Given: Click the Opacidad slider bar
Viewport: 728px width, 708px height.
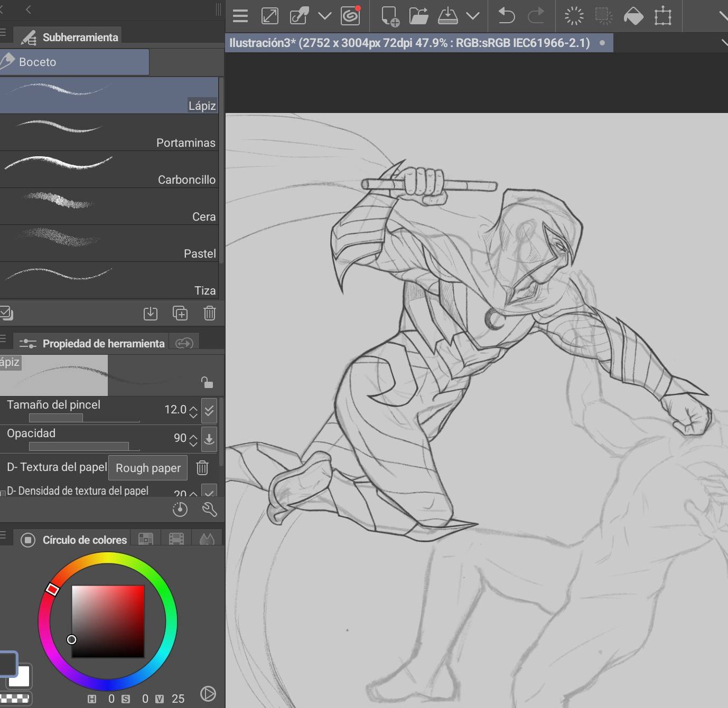Looking at the screenshot, I should pos(85,447).
